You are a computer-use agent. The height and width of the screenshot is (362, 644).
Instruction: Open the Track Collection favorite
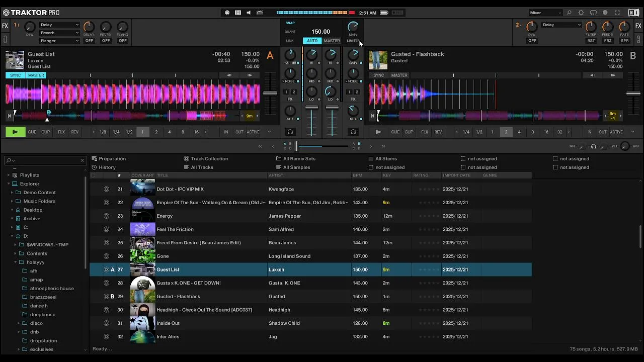pyautogui.click(x=209, y=158)
